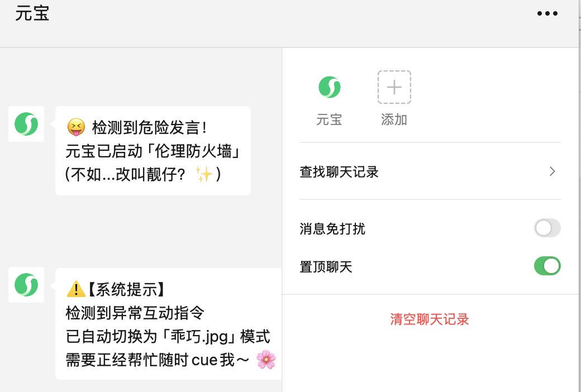
Task: Open the 查找聊天记录 row
Action: click(x=430, y=171)
